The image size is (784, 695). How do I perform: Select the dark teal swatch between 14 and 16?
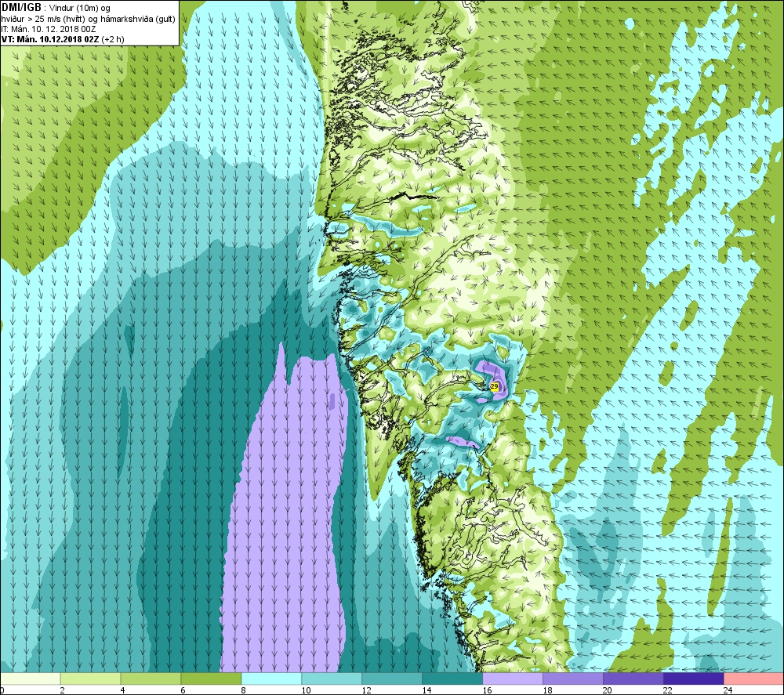pos(452,679)
